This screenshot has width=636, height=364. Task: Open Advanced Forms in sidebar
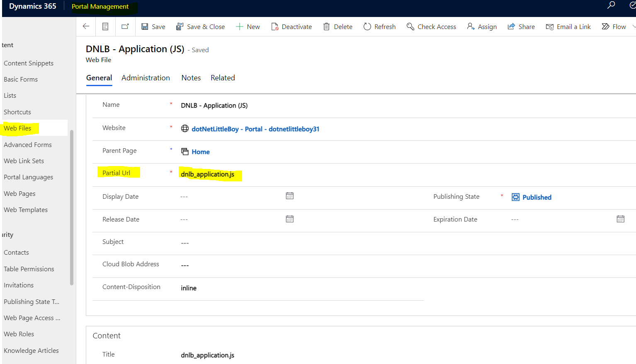(28, 145)
